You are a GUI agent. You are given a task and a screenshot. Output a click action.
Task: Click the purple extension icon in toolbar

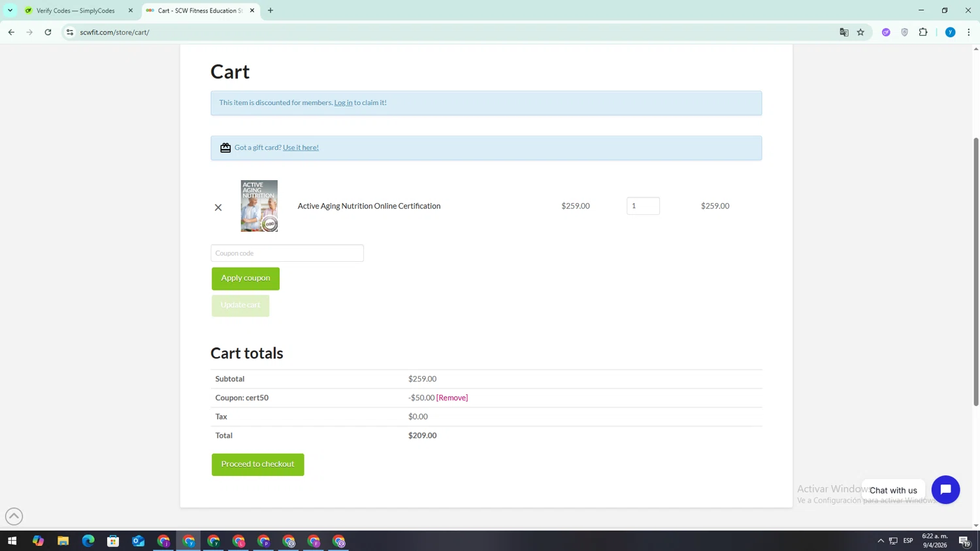[886, 32]
